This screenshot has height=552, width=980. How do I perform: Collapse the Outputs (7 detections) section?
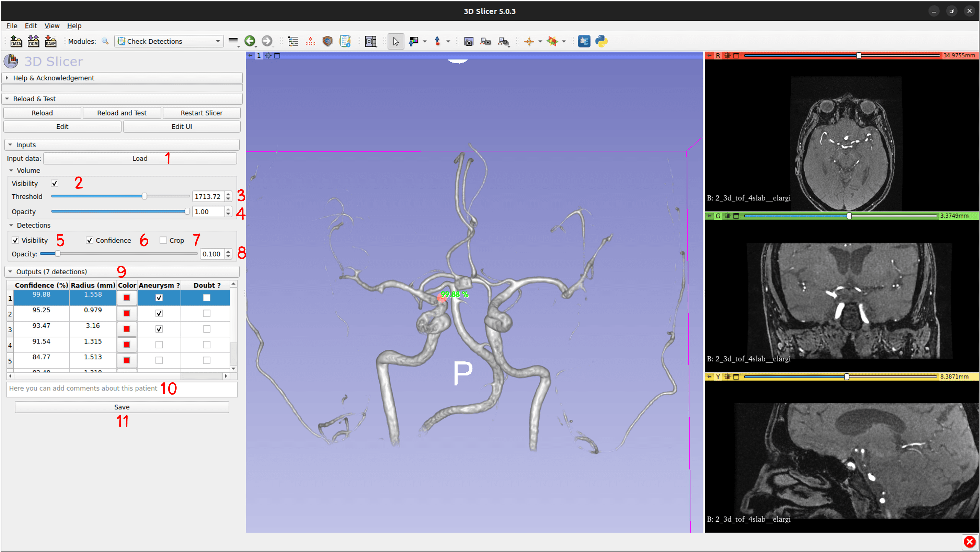click(11, 272)
